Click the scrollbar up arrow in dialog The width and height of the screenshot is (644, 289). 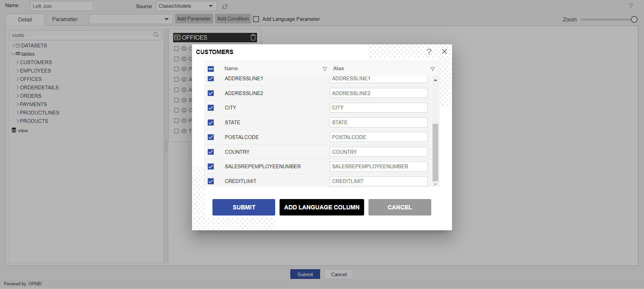[x=435, y=80]
